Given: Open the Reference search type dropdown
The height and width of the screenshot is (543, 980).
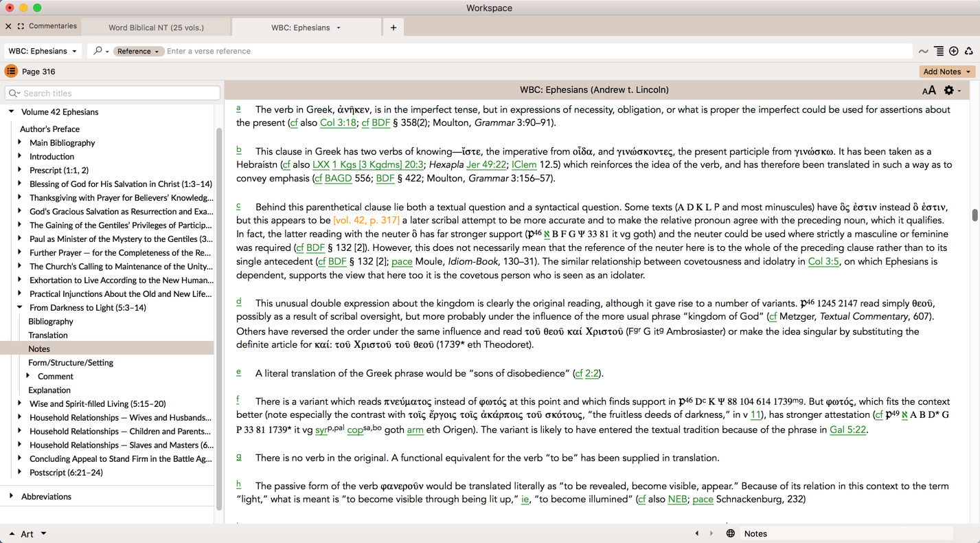Looking at the screenshot, I should [137, 52].
